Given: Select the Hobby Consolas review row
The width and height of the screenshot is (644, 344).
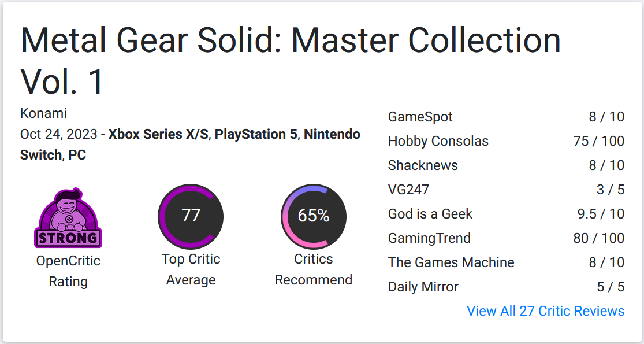Looking at the screenshot, I should point(506,141).
